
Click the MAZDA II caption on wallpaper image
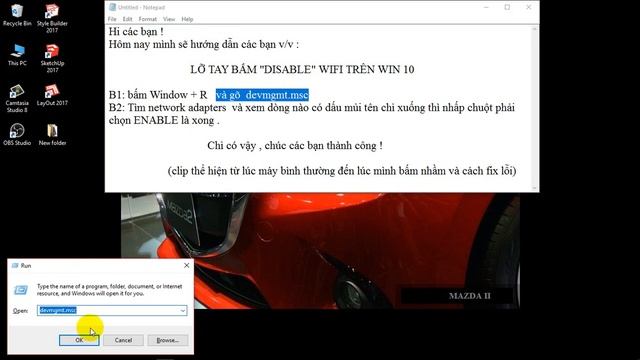pos(469,296)
